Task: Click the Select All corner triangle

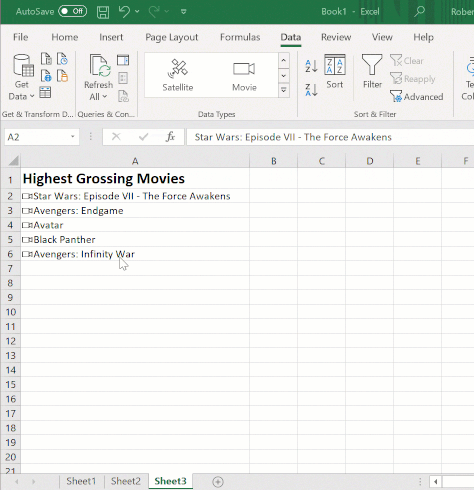Action: tap(13, 161)
